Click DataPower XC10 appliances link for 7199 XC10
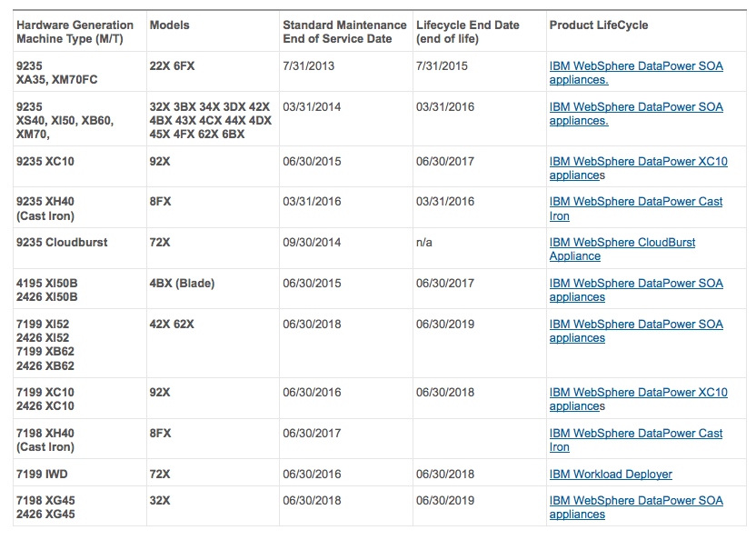This screenshot has height=540, width=756. click(635, 399)
